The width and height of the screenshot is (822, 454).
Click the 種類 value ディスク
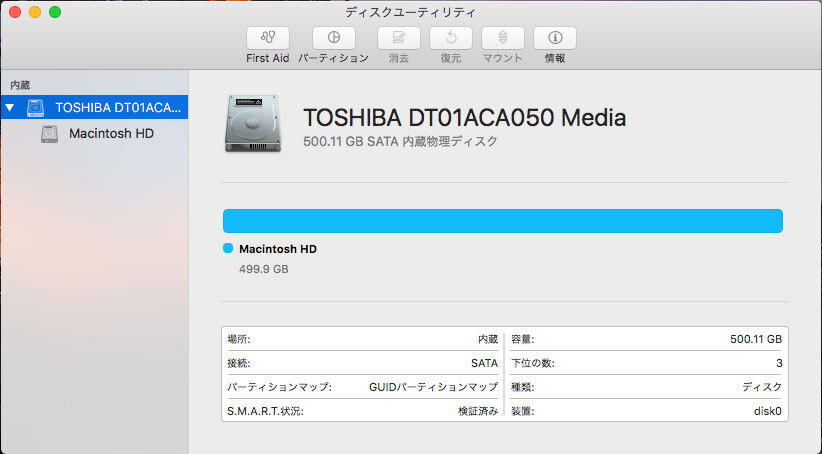762,387
